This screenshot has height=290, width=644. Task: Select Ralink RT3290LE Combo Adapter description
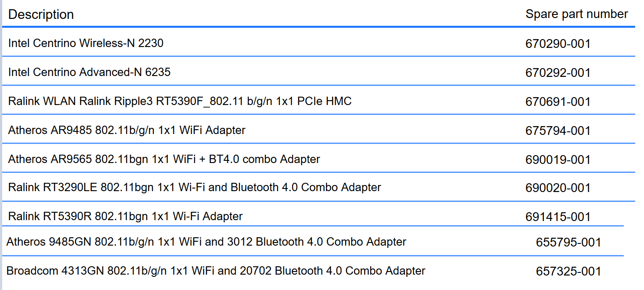click(195, 187)
